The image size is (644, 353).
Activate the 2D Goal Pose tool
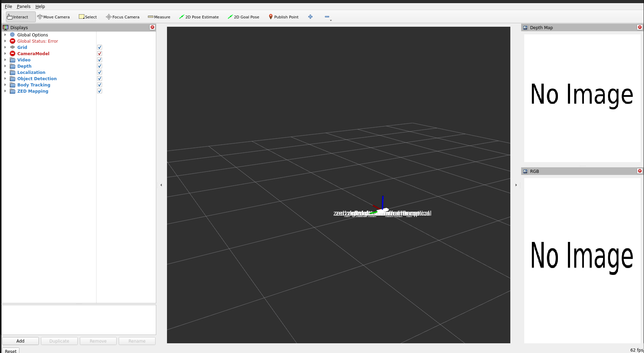[243, 17]
